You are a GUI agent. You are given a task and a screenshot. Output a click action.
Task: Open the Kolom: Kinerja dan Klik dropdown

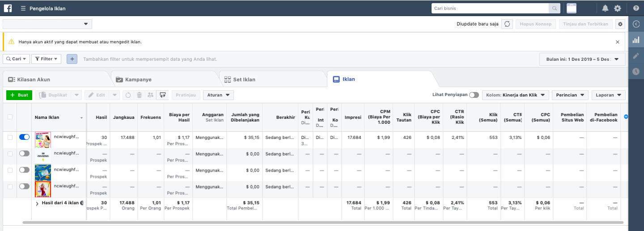click(516, 95)
